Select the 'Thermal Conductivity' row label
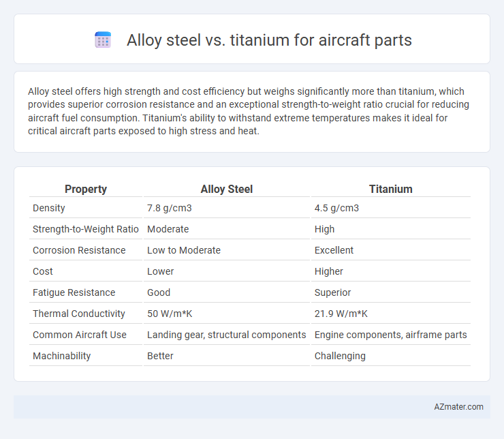 (x=79, y=314)
